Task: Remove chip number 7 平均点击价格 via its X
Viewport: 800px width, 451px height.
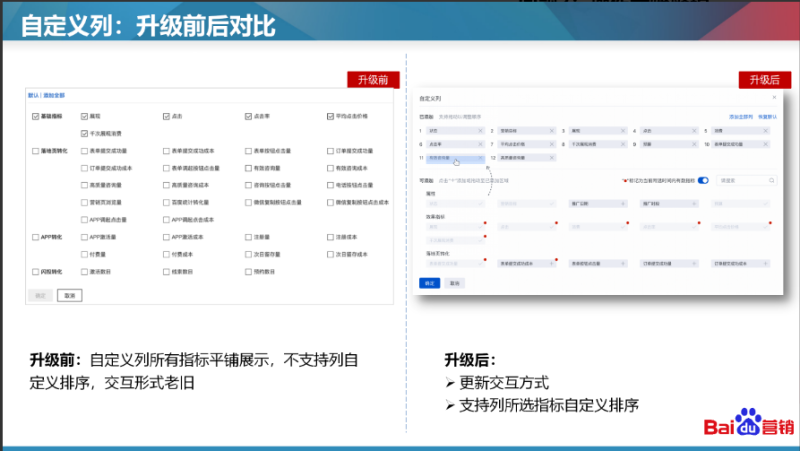Action: 552,144
